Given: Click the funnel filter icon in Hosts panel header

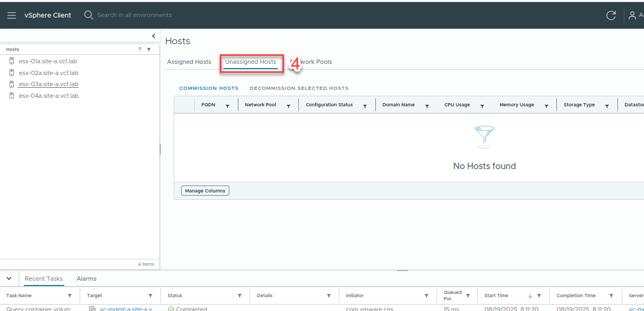Looking at the screenshot, I should click(149, 48).
